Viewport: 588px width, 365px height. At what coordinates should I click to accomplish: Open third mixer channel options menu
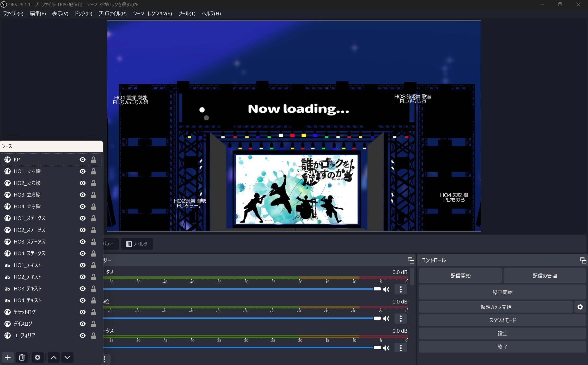pyautogui.click(x=401, y=348)
